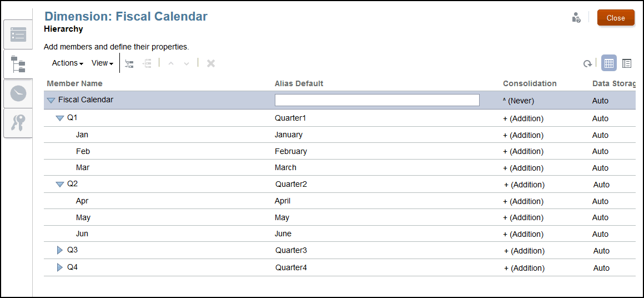This screenshot has height=298, width=644.
Task: Expand the Q4 quarter node
Action: (60, 267)
